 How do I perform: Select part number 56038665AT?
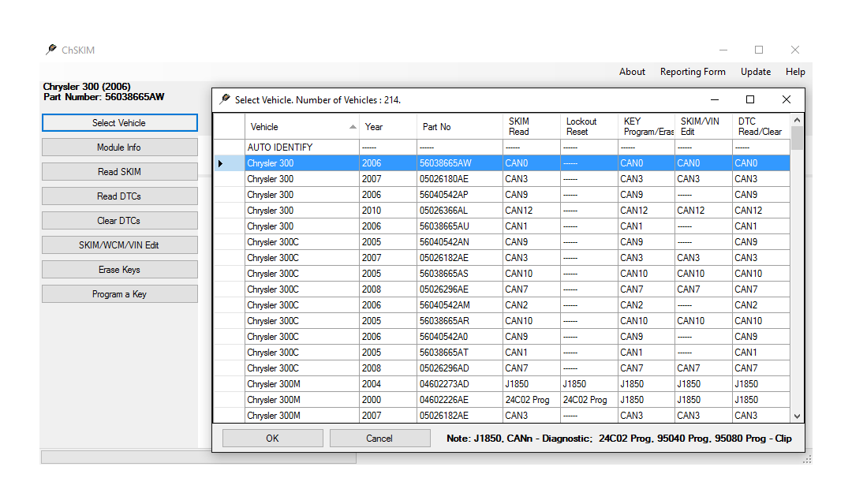click(460, 352)
